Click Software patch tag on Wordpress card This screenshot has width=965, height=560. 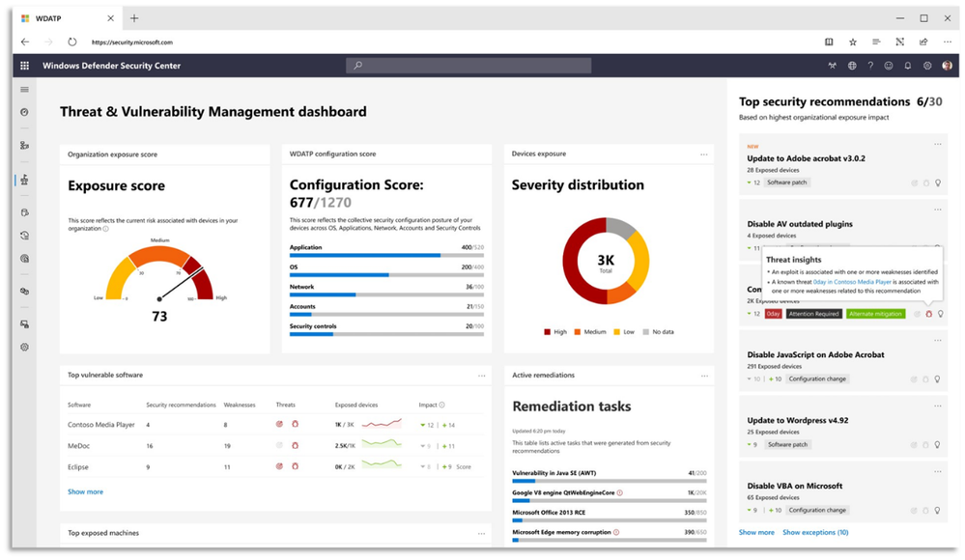[x=787, y=444]
